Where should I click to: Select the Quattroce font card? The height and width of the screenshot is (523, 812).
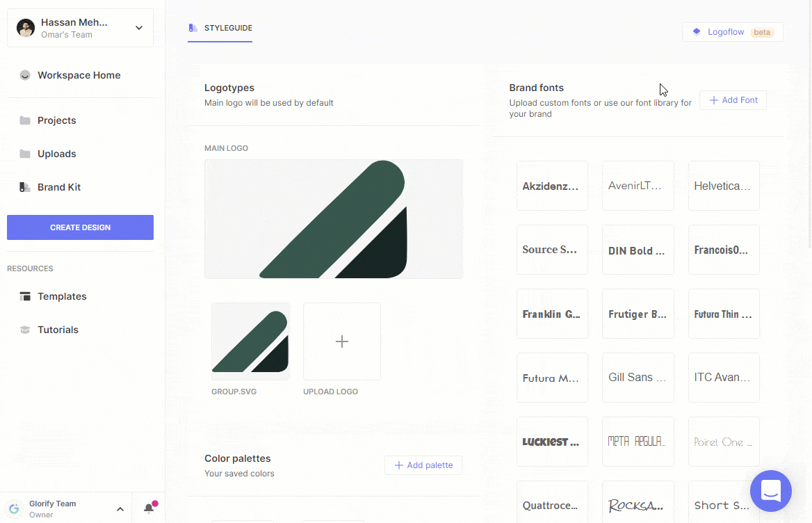[552, 502]
